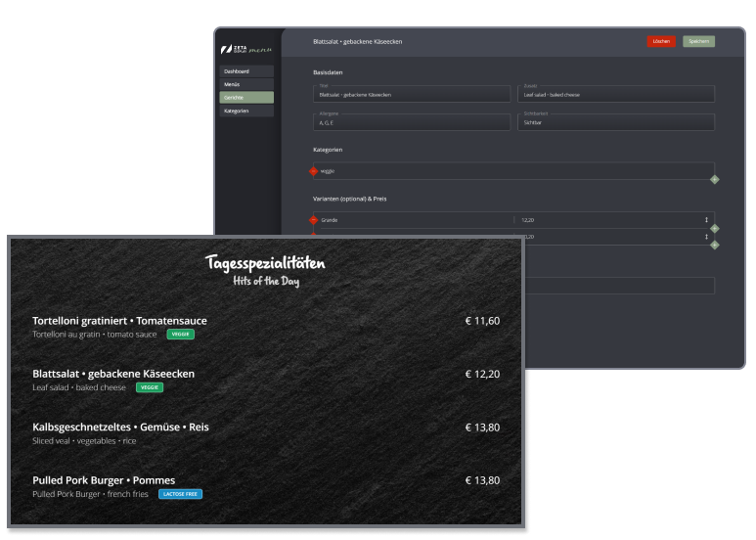Click the veggie category field
This screenshot has width=756, height=540.
513,171
